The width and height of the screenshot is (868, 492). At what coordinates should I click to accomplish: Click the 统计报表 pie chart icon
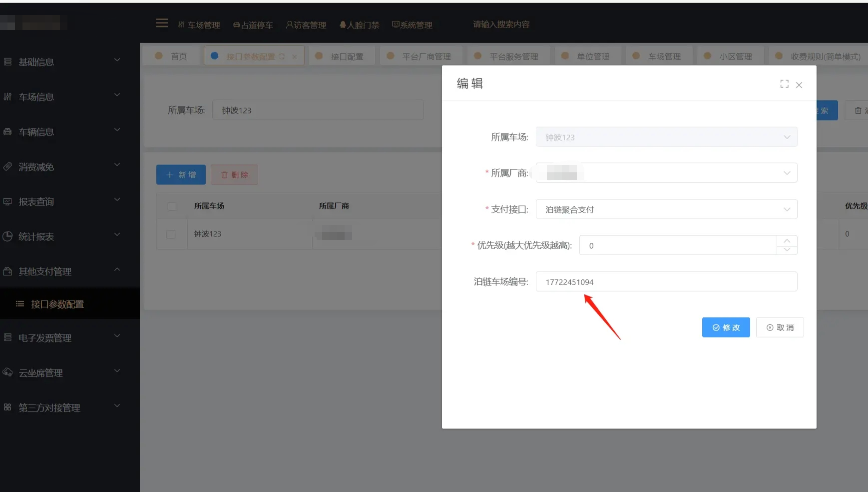(7, 236)
